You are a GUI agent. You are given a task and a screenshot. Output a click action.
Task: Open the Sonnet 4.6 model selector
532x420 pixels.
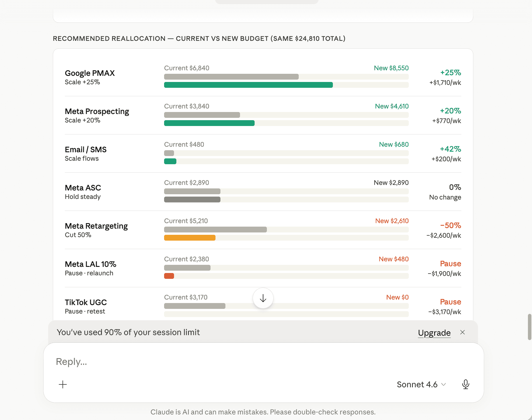pyautogui.click(x=417, y=384)
